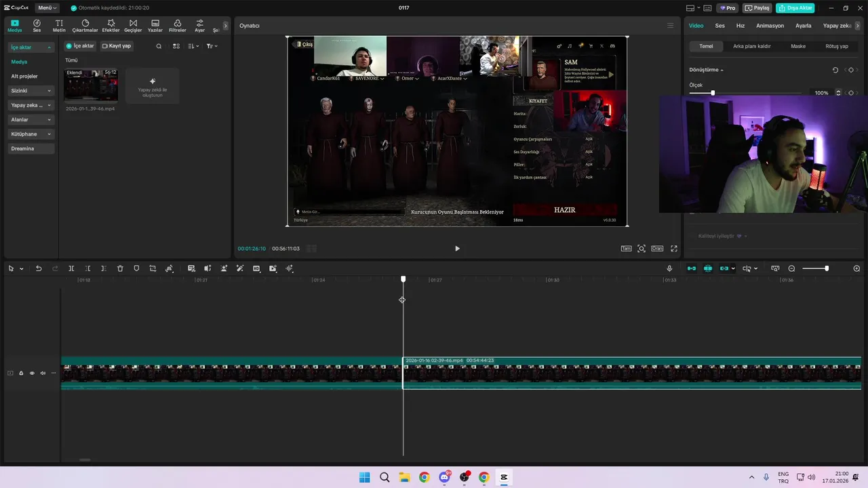Click the HD enhance icon in timeline toolbar
This screenshot has height=488, width=868.
tap(256, 268)
